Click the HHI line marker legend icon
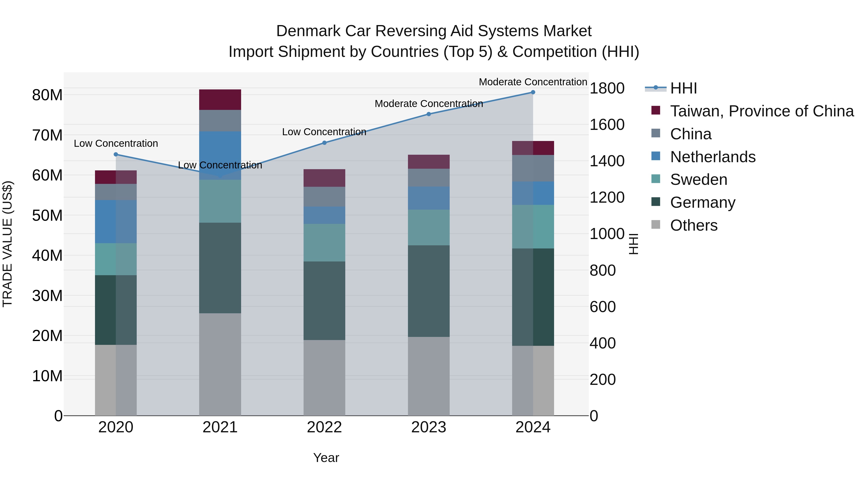This screenshot has height=488, width=868. 656,88
